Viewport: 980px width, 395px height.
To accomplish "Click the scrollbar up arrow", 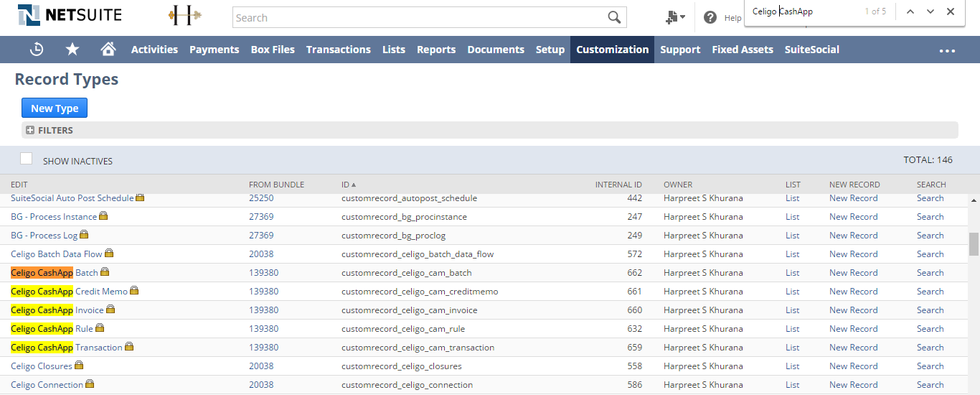I will pos(974,201).
